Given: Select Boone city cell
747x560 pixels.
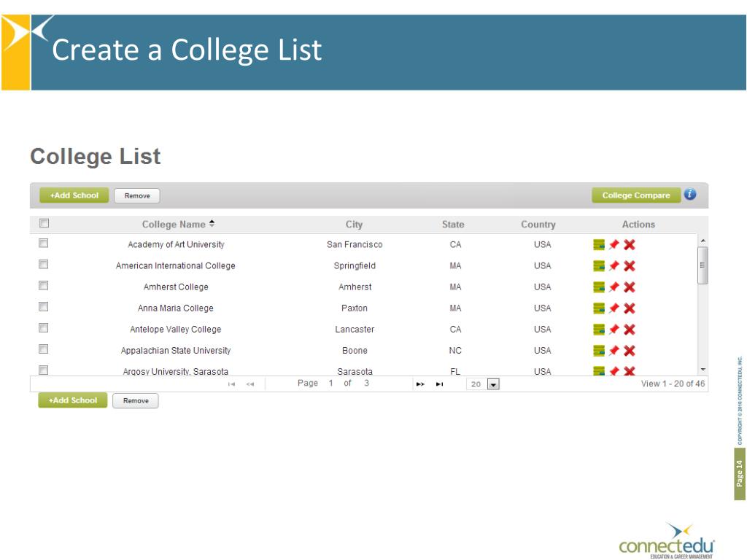Looking at the screenshot, I should pyautogui.click(x=355, y=351).
